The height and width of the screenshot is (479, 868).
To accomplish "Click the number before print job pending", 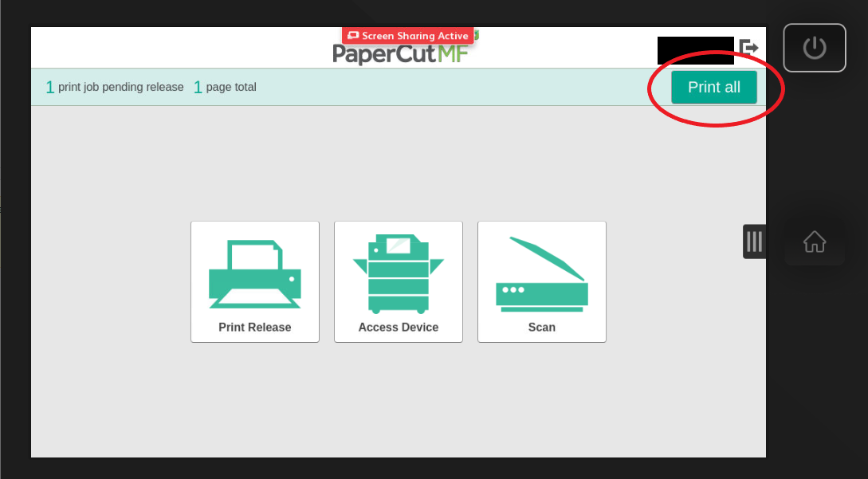I will coord(49,88).
